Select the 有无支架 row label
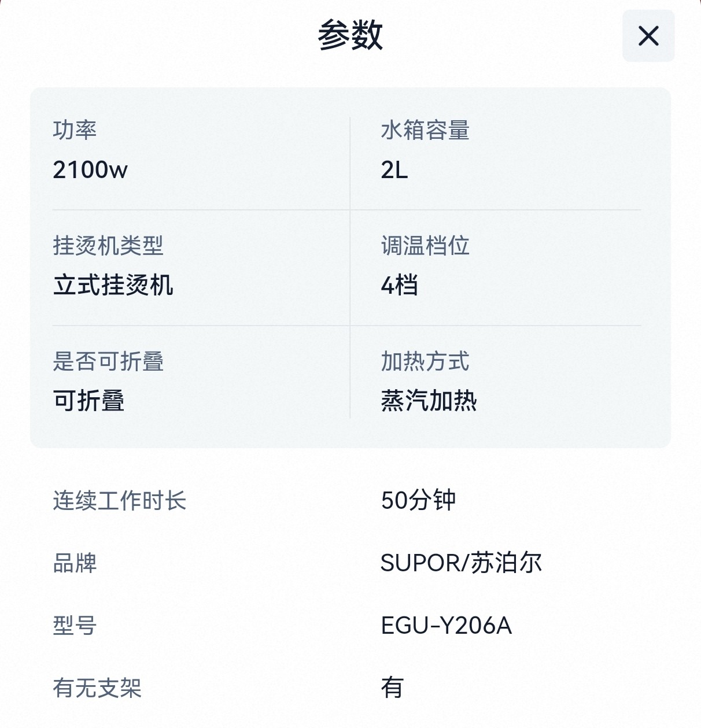 point(97,688)
